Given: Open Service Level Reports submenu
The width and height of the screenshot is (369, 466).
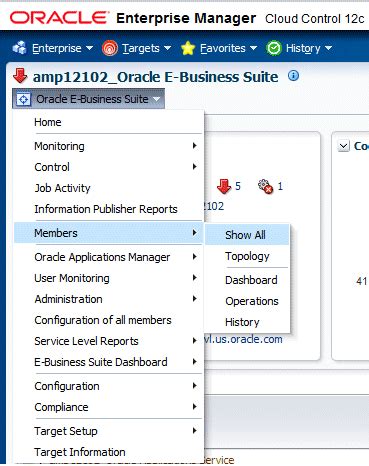Looking at the screenshot, I should pos(108,341).
